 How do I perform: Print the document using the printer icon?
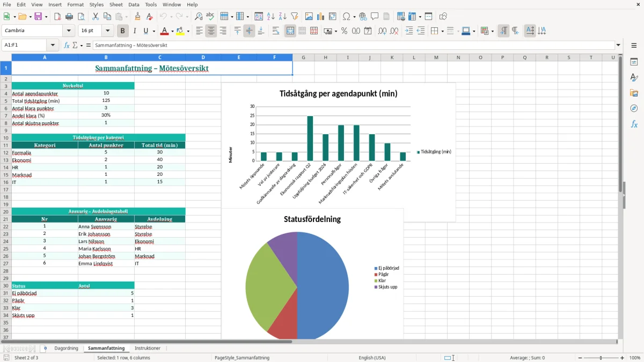click(69, 17)
